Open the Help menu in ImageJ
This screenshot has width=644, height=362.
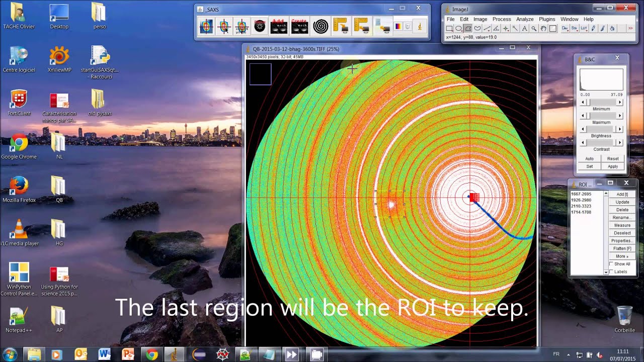[x=588, y=19]
